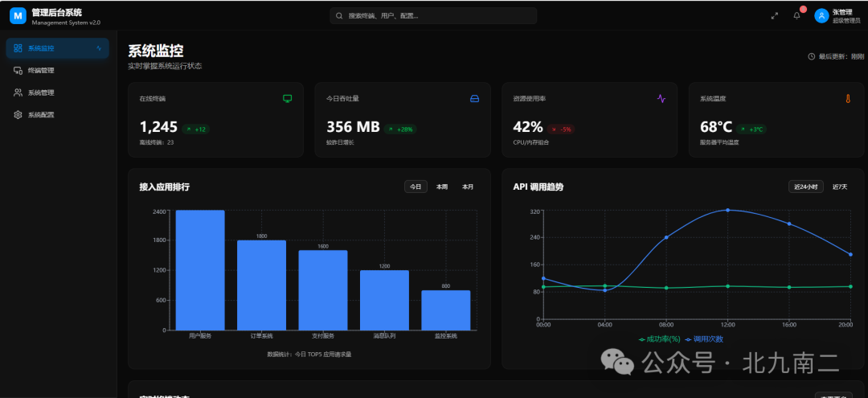Screen dimensions: 868x398
Task: Click the +3°C badge on 系统温度
Action: 751,129
